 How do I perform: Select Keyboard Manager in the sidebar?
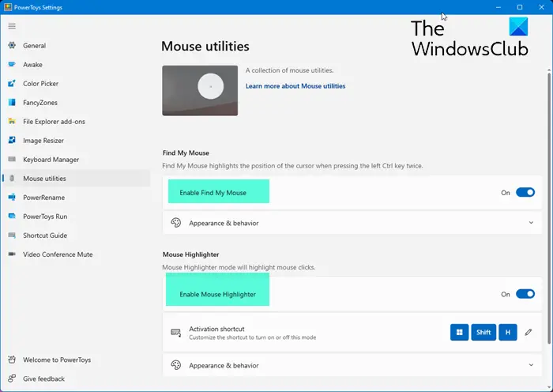[x=76, y=159]
